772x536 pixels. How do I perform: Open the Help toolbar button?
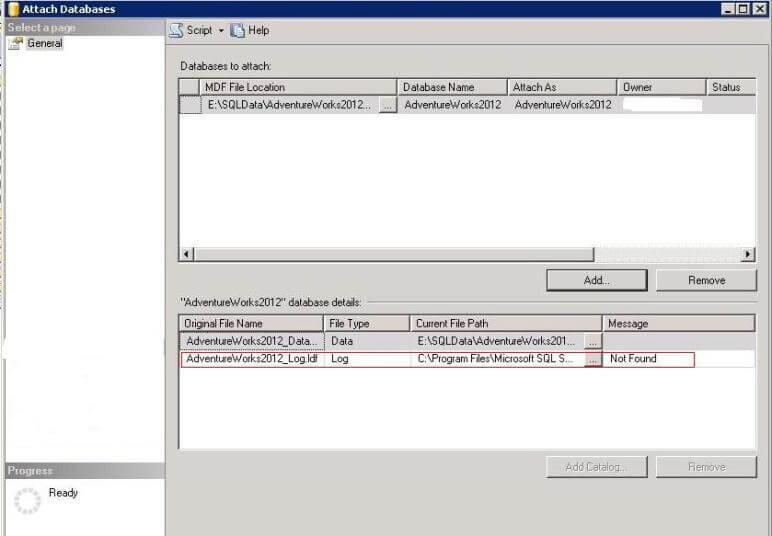pos(250,31)
